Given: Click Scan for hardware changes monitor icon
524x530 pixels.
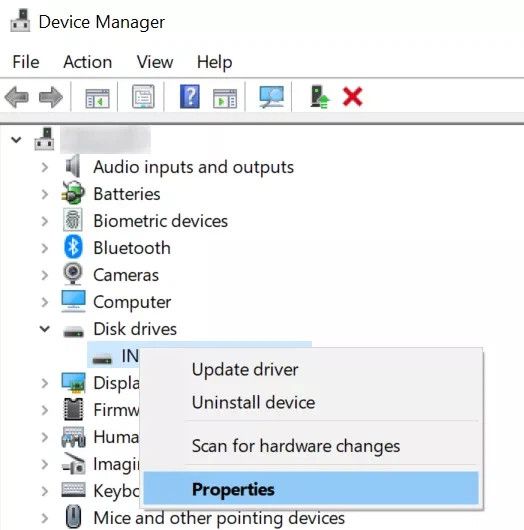Looking at the screenshot, I should click(x=271, y=97).
